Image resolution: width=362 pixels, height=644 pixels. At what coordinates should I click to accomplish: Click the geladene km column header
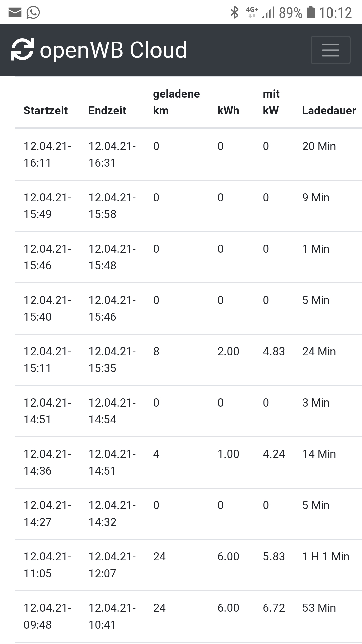pos(176,102)
